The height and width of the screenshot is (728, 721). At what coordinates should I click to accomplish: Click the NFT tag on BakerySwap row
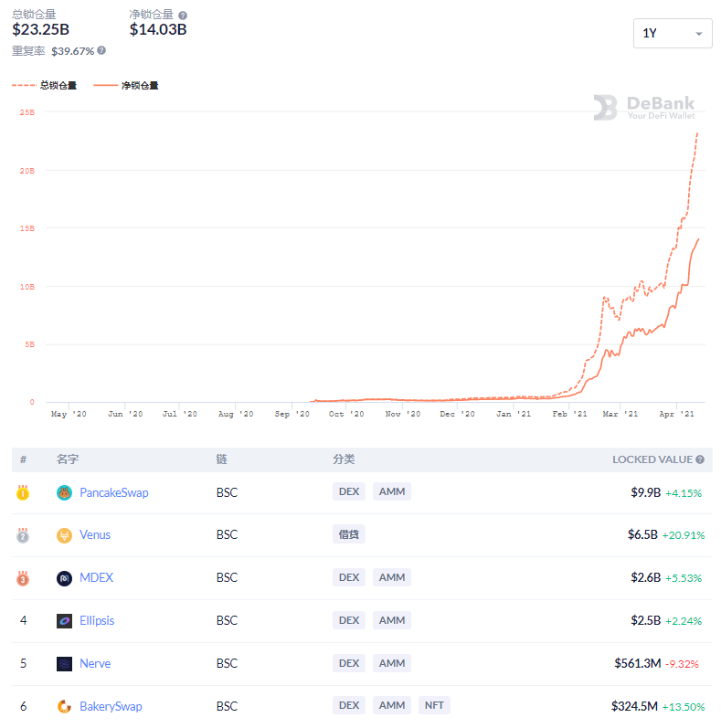[x=434, y=705]
